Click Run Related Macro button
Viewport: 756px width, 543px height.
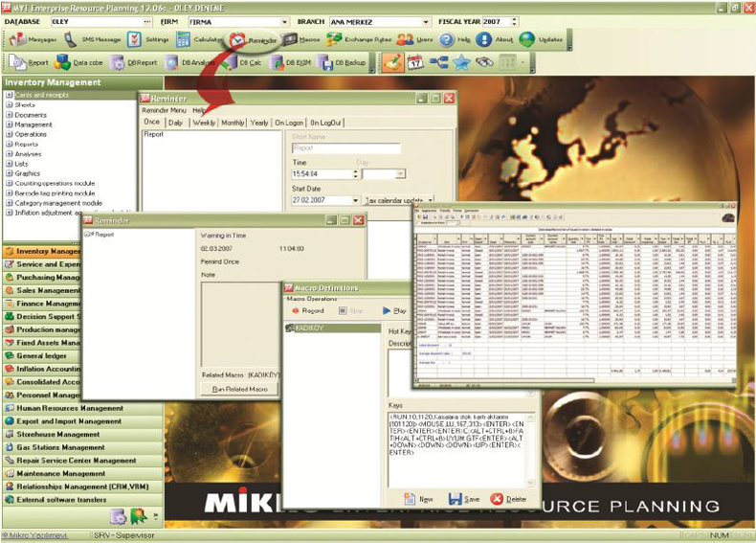point(239,389)
